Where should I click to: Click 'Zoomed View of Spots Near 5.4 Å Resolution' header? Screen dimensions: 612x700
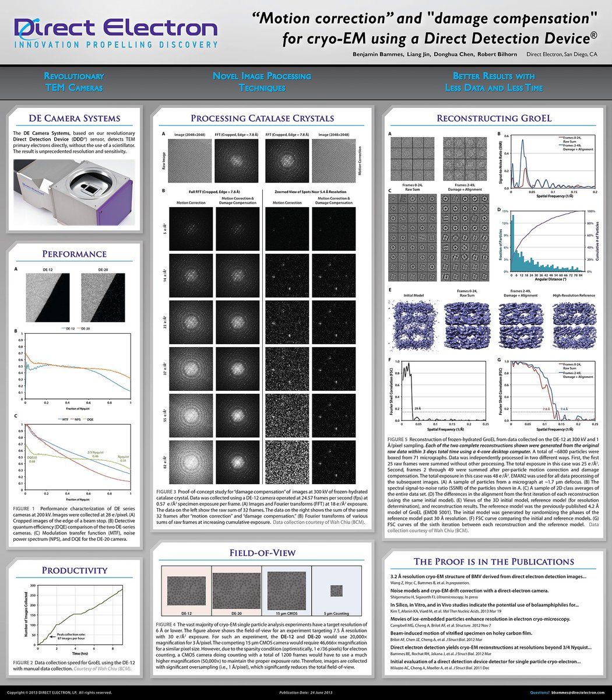tap(310, 191)
